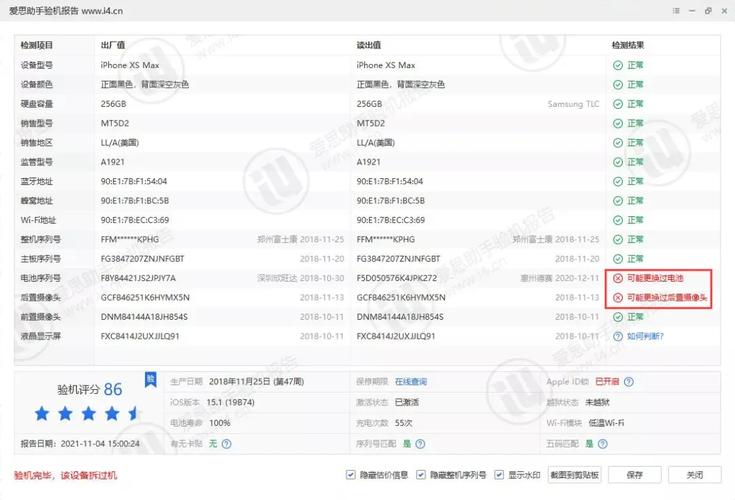Click the green check icon for 整机序列号 row
The width and height of the screenshot is (735, 500).
click(x=618, y=239)
